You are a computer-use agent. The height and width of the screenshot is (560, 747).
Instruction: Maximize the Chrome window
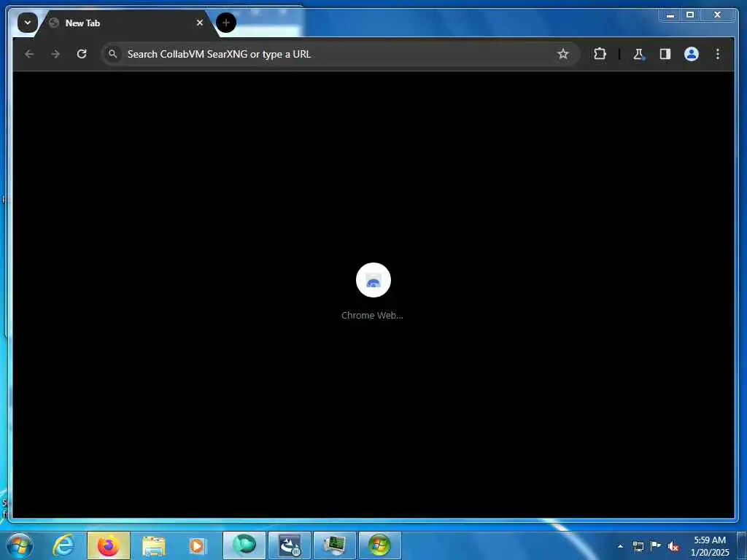pos(690,15)
